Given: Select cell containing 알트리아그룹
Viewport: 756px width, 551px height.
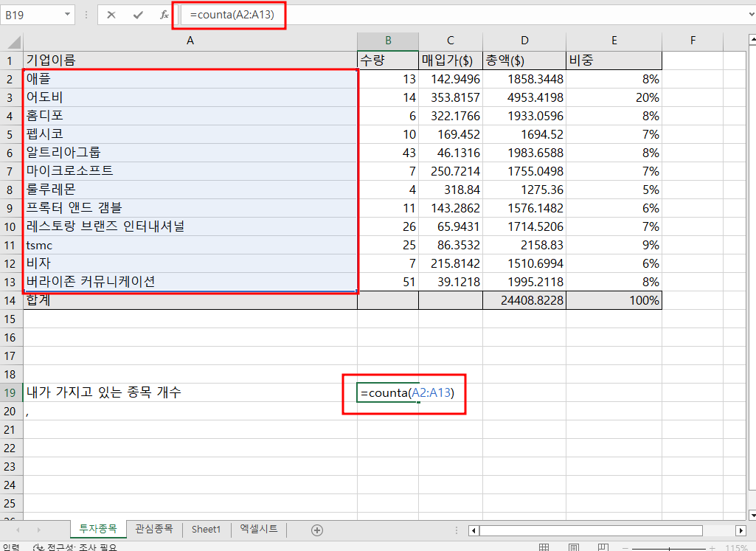Looking at the screenshot, I should click(x=190, y=153).
